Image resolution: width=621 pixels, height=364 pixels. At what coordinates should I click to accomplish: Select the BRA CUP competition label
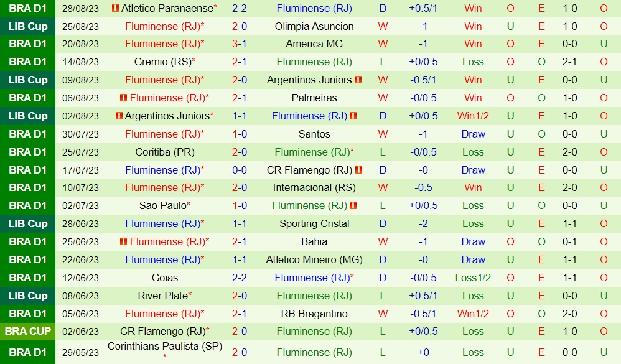pyautogui.click(x=28, y=332)
